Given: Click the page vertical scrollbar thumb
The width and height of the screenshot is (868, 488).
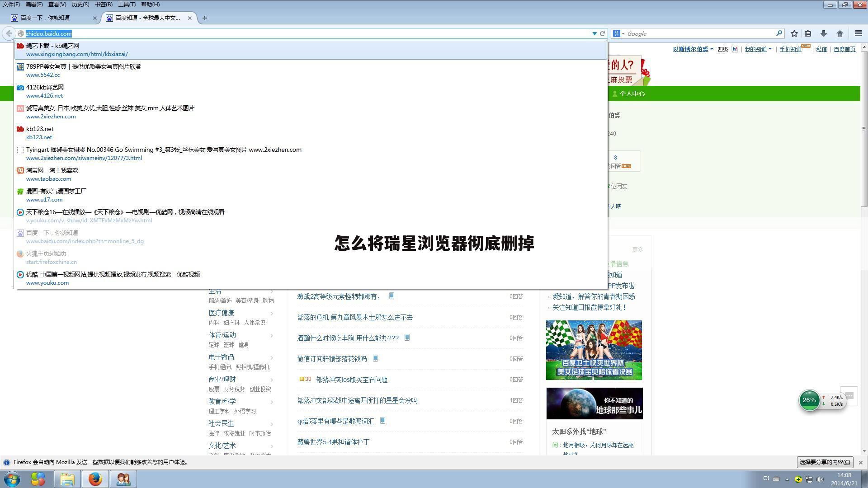Looking at the screenshot, I should 864,128.
